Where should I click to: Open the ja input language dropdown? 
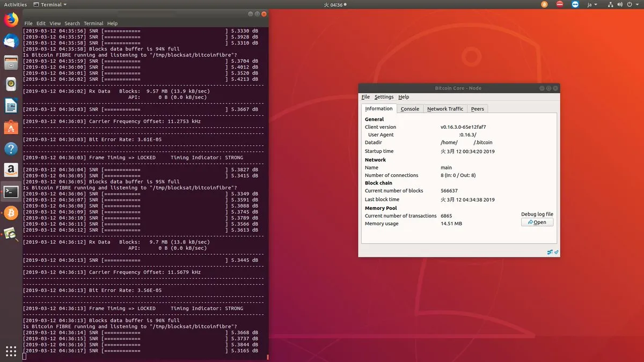click(592, 4)
